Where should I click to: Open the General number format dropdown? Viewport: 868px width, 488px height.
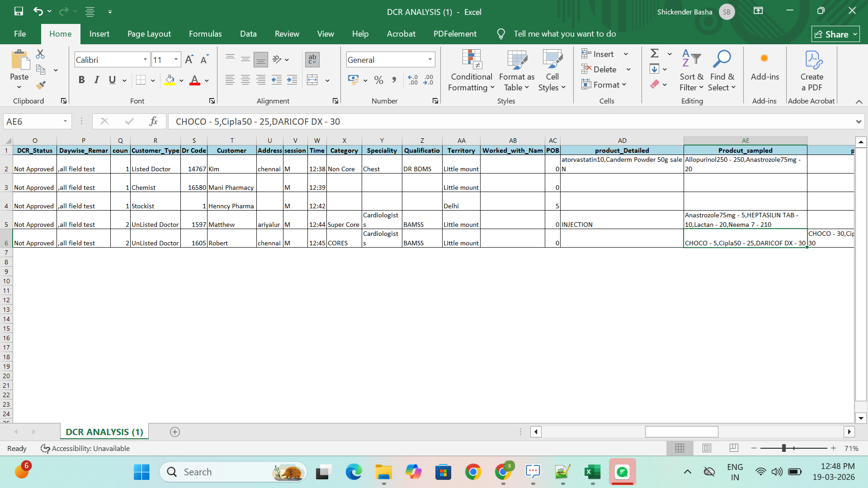click(430, 60)
